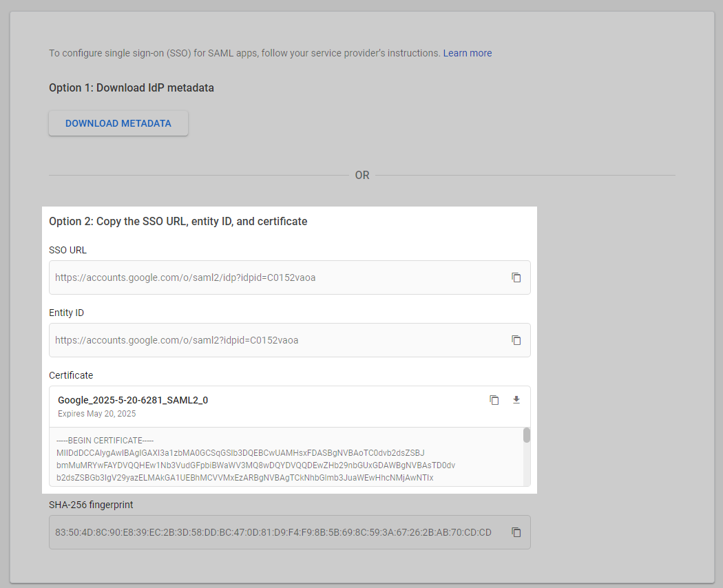Click the Option 1: Download IdP metadata heading
The image size is (723, 588).
[x=132, y=87]
